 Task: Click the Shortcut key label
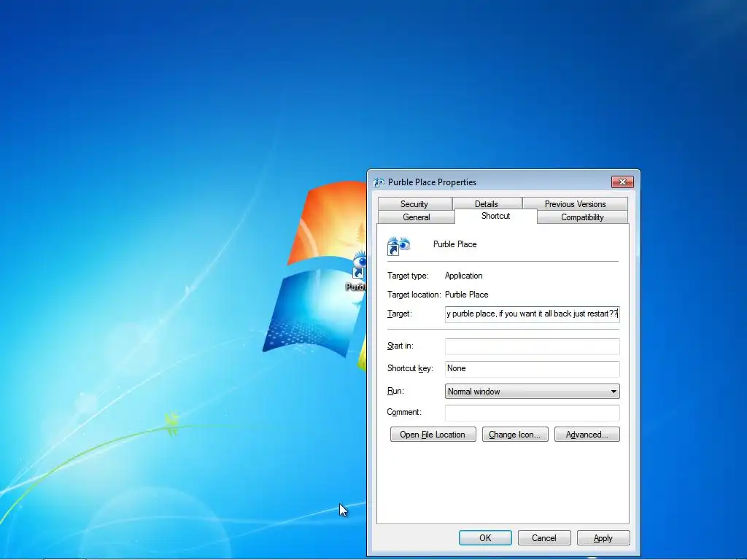[x=410, y=368]
